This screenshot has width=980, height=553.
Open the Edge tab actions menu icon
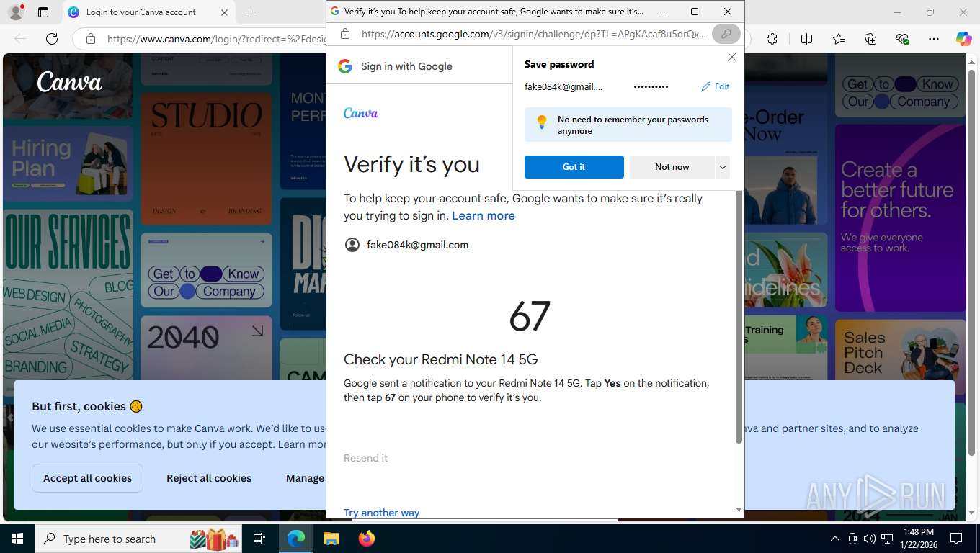(x=43, y=12)
